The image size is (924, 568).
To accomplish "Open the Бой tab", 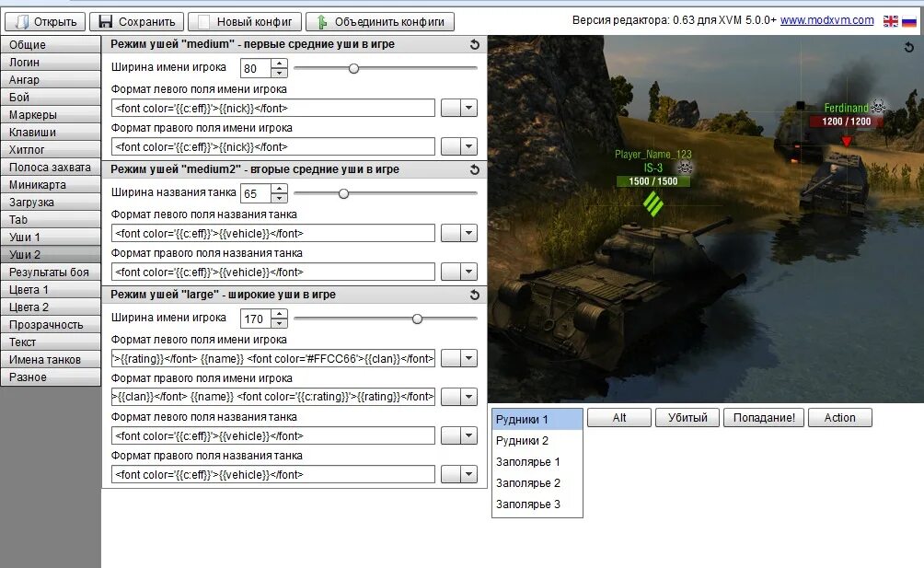I will [x=51, y=98].
